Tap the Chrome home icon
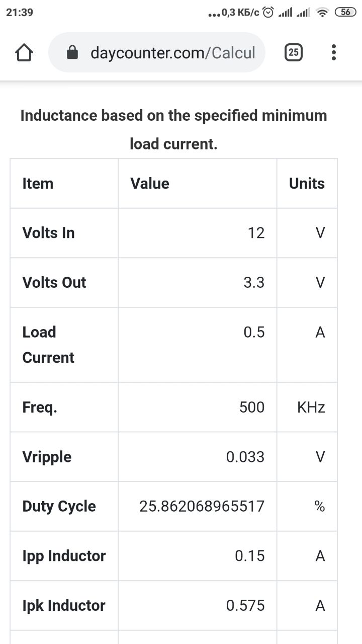This screenshot has width=362, height=644. point(24,53)
